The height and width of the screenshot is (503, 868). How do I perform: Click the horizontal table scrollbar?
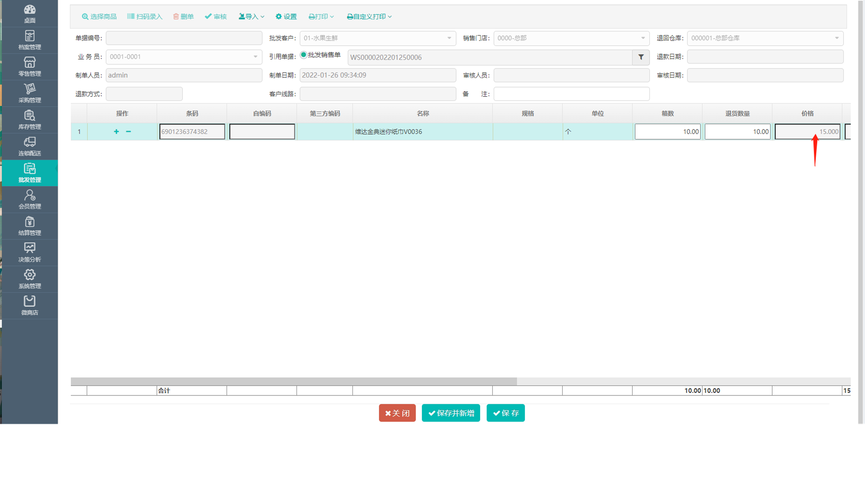tap(294, 381)
